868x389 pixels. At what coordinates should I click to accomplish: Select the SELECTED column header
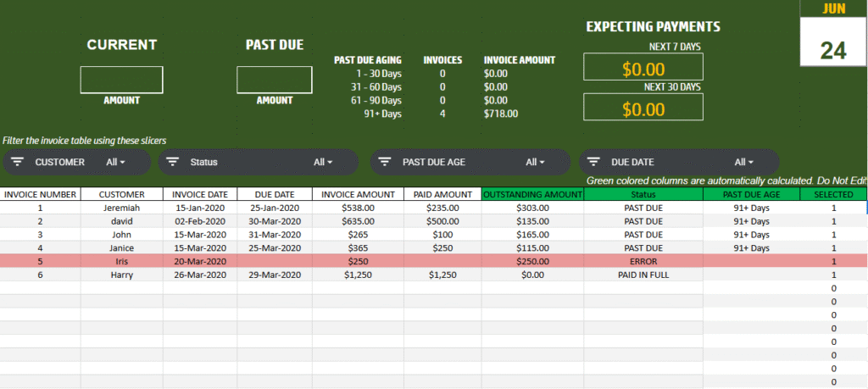point(834,194)
